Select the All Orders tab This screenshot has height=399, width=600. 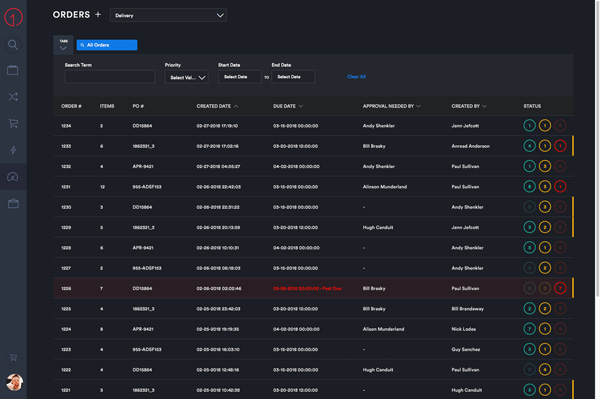[107, 45]
